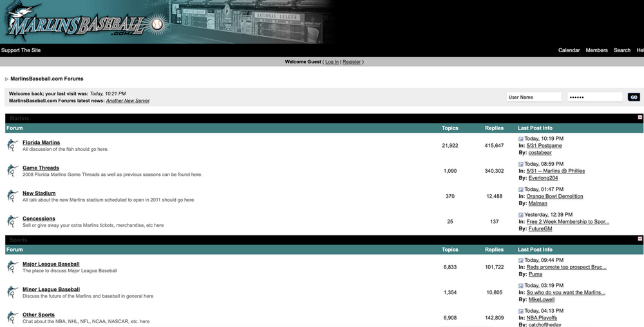644x327 pixels.
Task: Open Support The Site link
Action: 21,50
